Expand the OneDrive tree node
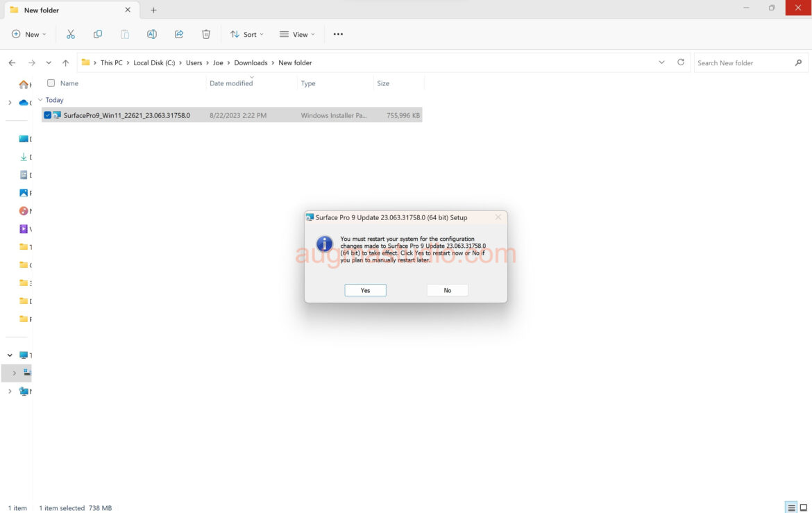This screenshot has height=513, width=812. [x=10, y=103]
